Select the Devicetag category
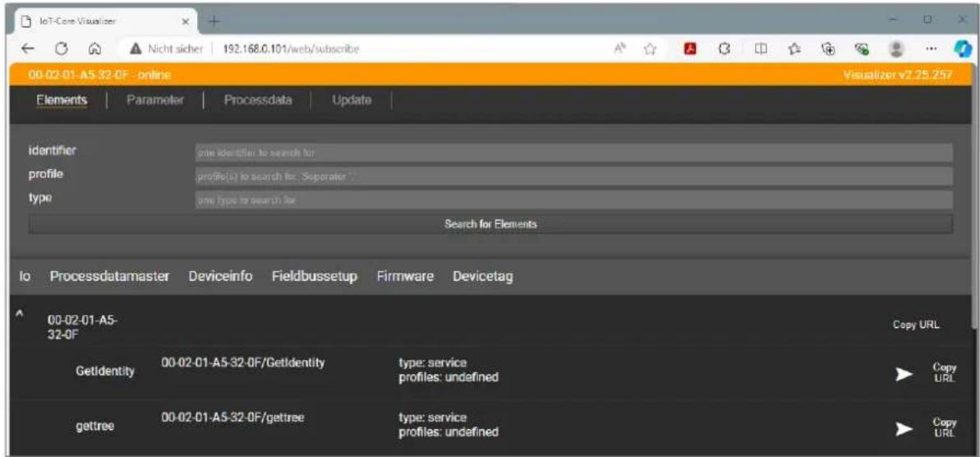 483,276
